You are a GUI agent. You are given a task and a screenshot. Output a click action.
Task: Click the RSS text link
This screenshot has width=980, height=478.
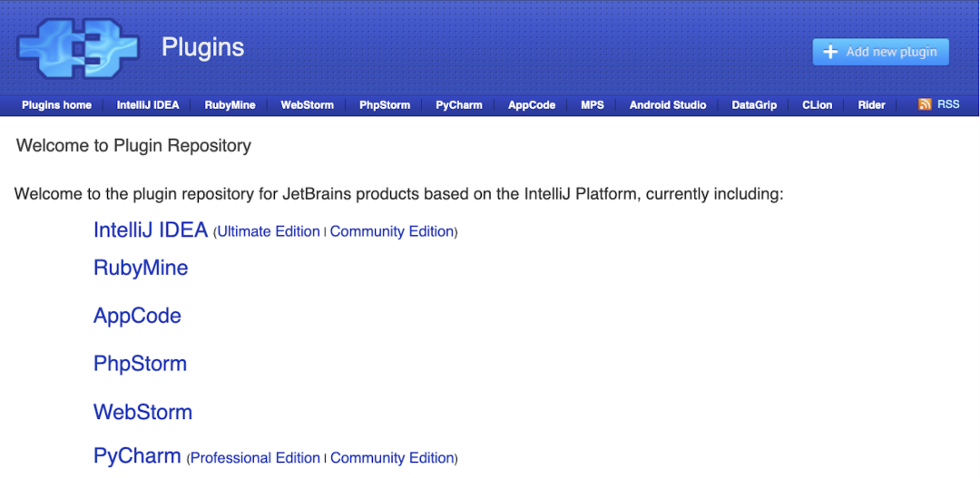click(948, 104)
